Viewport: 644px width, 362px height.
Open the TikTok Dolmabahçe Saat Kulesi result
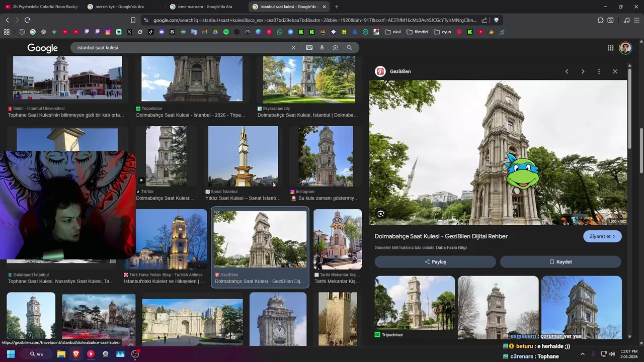point(167,156)
